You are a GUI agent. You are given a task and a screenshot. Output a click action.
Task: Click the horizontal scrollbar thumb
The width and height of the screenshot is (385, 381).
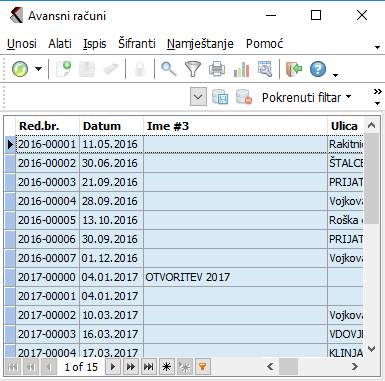(x=288, y=367)
